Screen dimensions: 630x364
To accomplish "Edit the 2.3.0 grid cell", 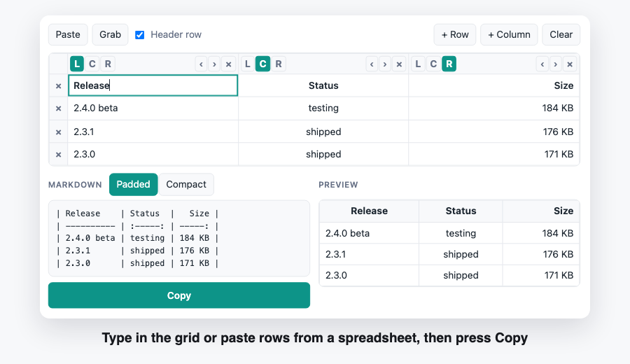I will coord(153,154).
